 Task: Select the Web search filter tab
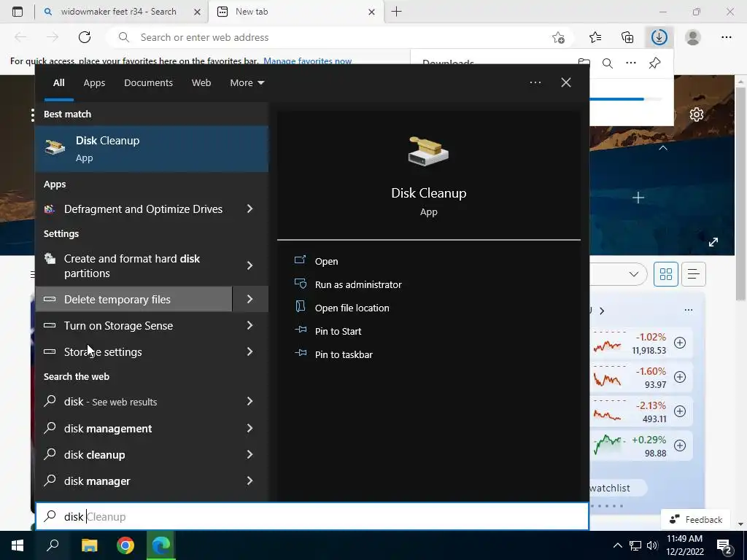point(201,83)
